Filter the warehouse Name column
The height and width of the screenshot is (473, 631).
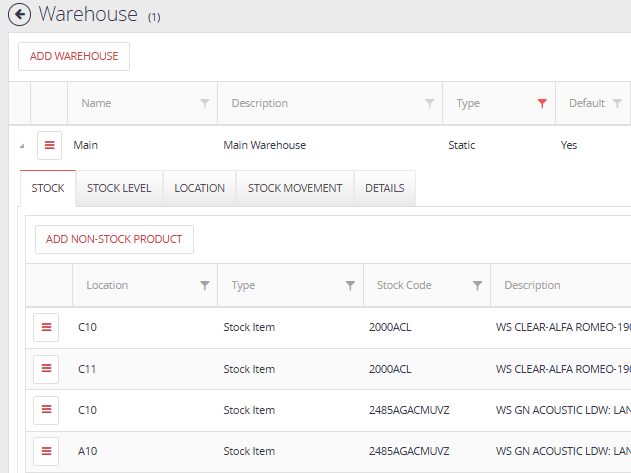point(205,103)
